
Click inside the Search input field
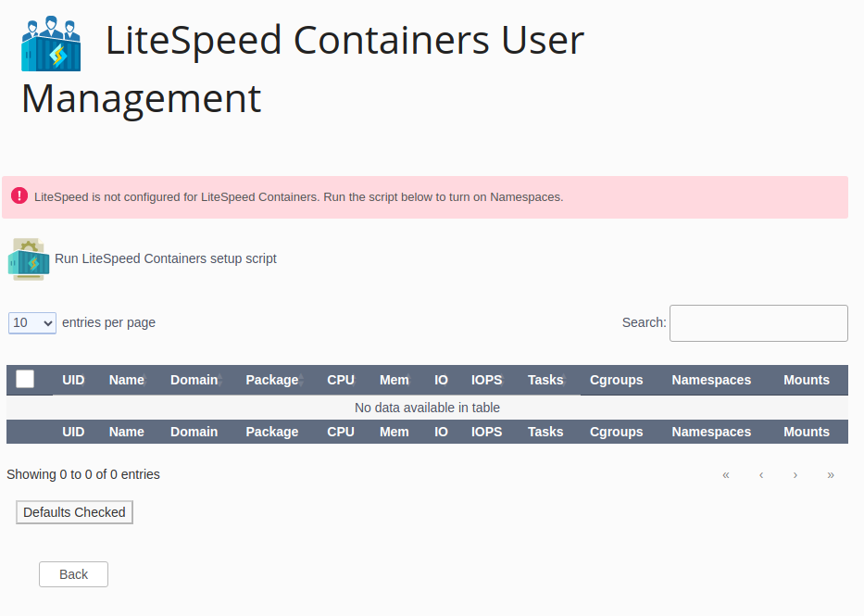758,322
